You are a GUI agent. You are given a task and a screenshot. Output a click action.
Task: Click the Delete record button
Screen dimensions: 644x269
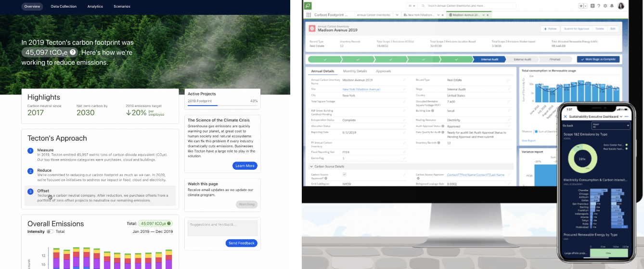pos(599,29)
